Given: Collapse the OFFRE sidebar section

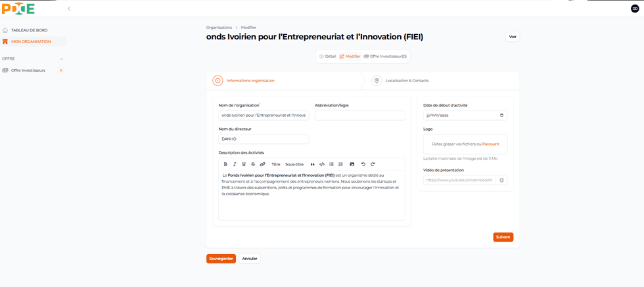Looking at the screenshot, I should [x=62, y=59].
